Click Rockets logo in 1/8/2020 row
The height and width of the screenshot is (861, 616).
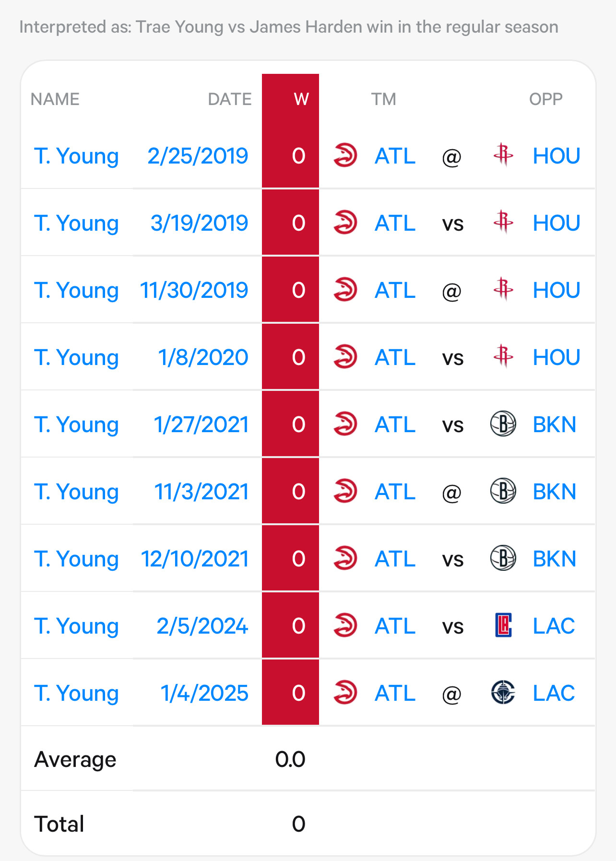(503, 357)
